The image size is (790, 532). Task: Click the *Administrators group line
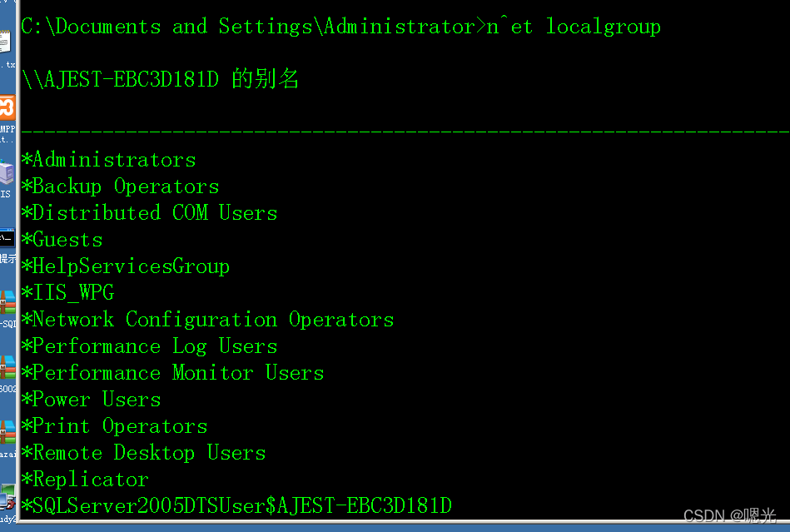tap(109, 160)
